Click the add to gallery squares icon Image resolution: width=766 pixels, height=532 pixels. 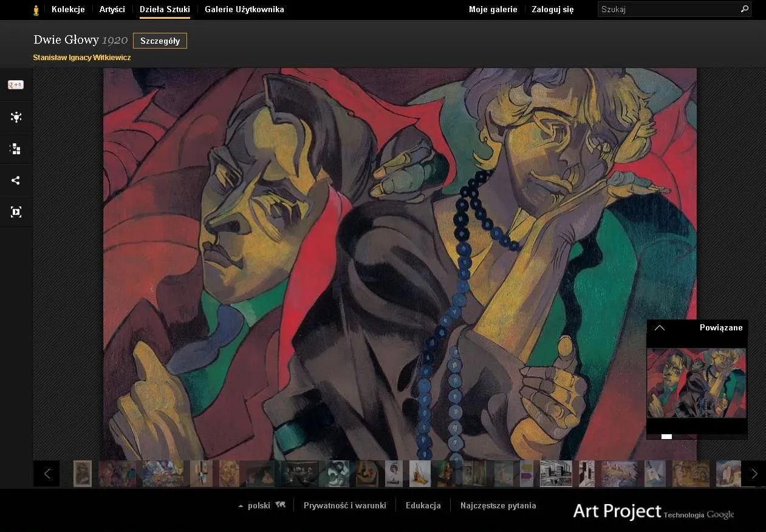point(16,149)
